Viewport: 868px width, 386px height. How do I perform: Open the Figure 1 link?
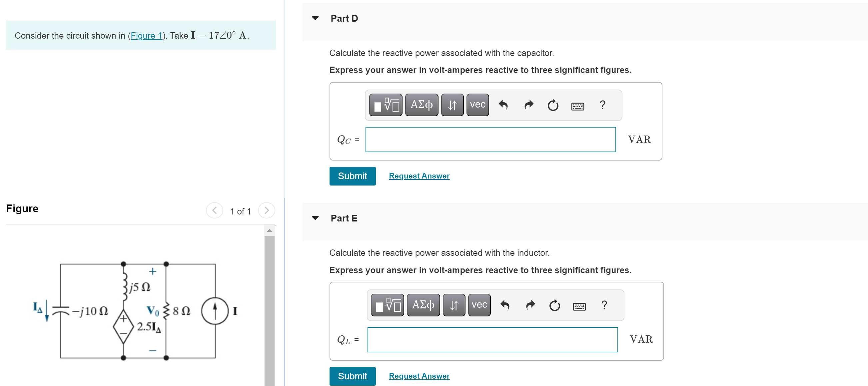(146, 36)
